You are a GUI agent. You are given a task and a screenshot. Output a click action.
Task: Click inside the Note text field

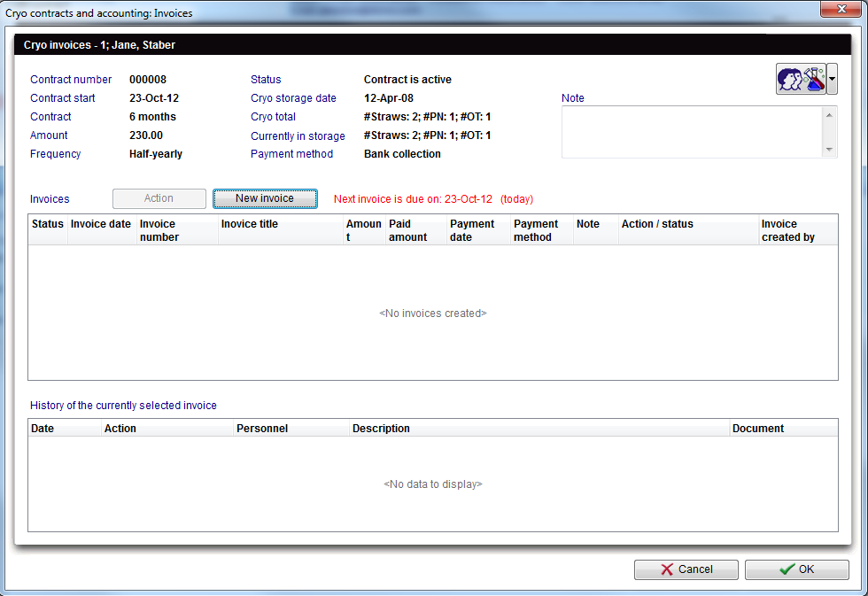(692, 132)
